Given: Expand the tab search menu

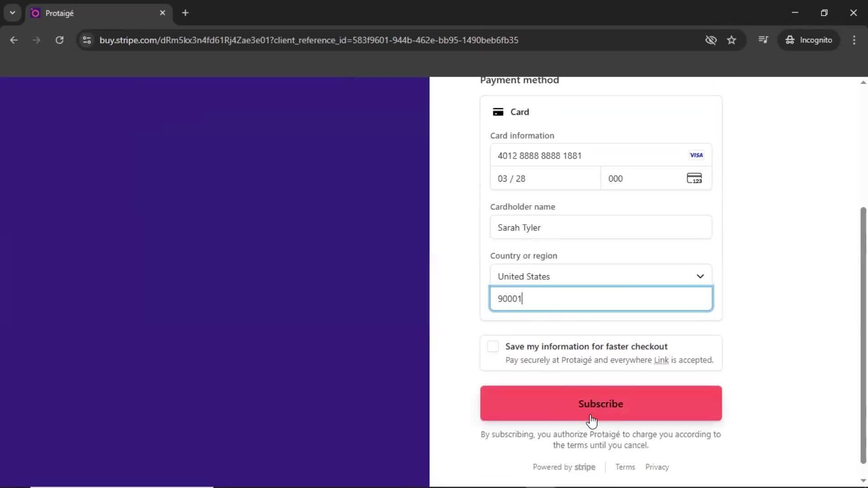Looking at the screenshot, I should [x=12, y=13].
